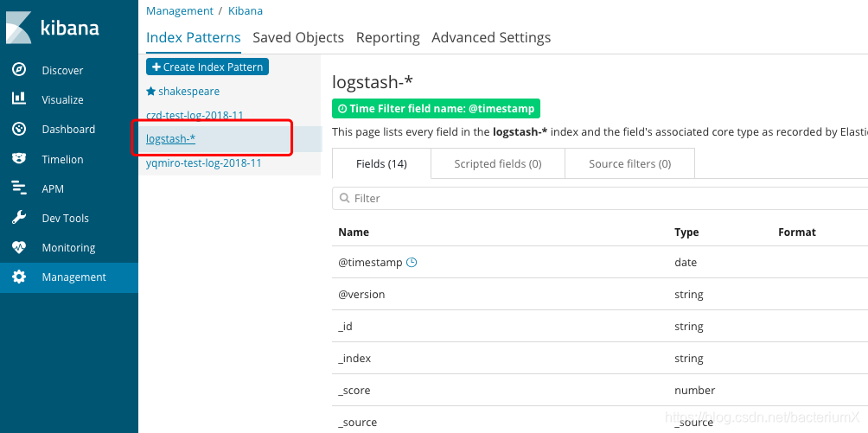The width and height of the screenshot is (868, 433).
Task: Click the date type of @timestamp
Action: pos(686,263)
